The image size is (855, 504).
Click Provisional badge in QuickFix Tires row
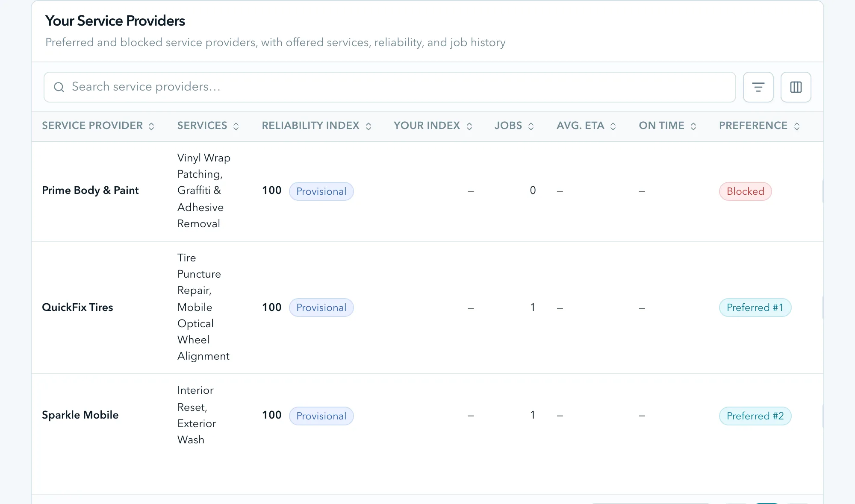(321, 308)
